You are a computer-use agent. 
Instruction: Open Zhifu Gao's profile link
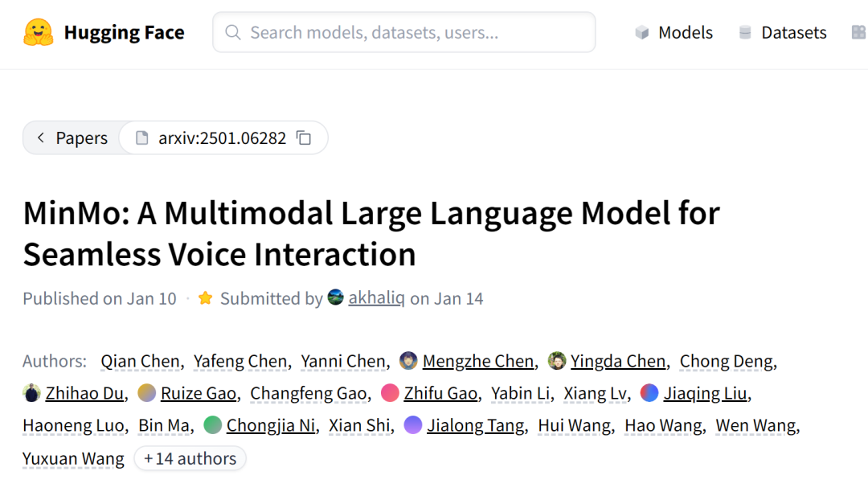[440, 393]
